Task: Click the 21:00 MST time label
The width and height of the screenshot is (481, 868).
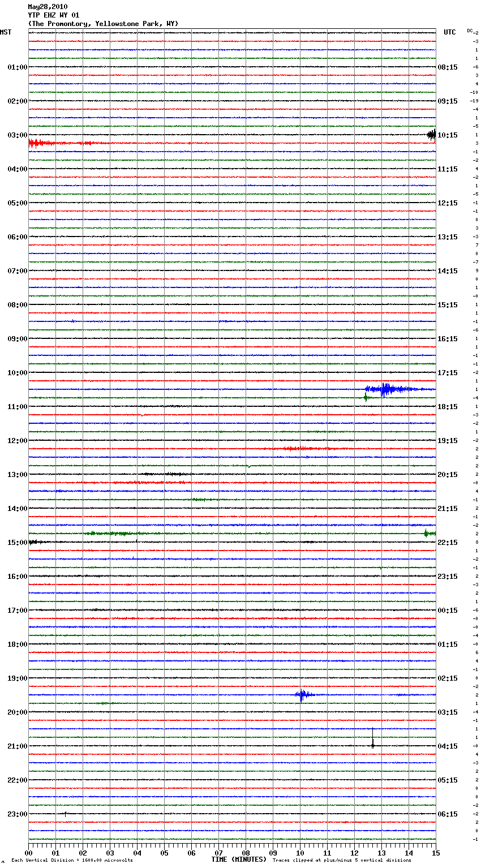Action: pyautogui.click(x=18, y=746)
